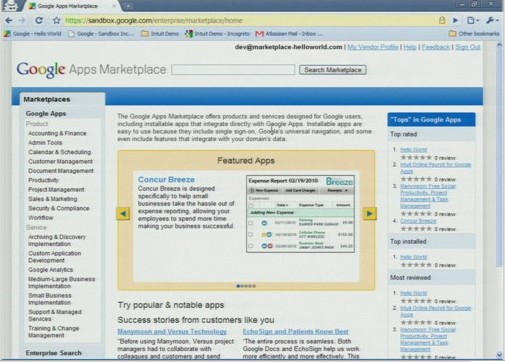Open the page menu icon
Image resolution: width=505 pixels, height=362 pixels.
(x=472, y=20)
